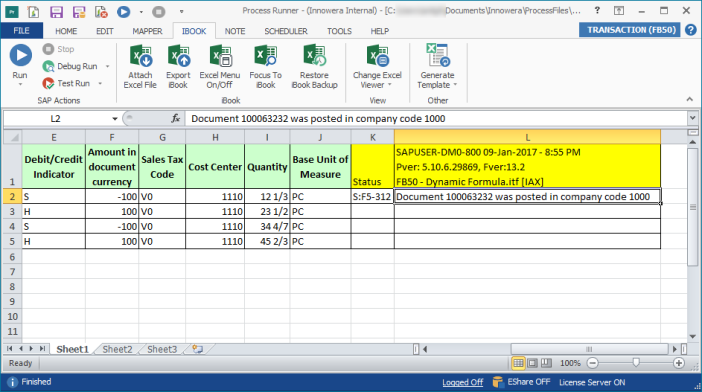702x392 pixels.
Task: Toggle the EShare OFF status indicator
Action: pos(521,382)
